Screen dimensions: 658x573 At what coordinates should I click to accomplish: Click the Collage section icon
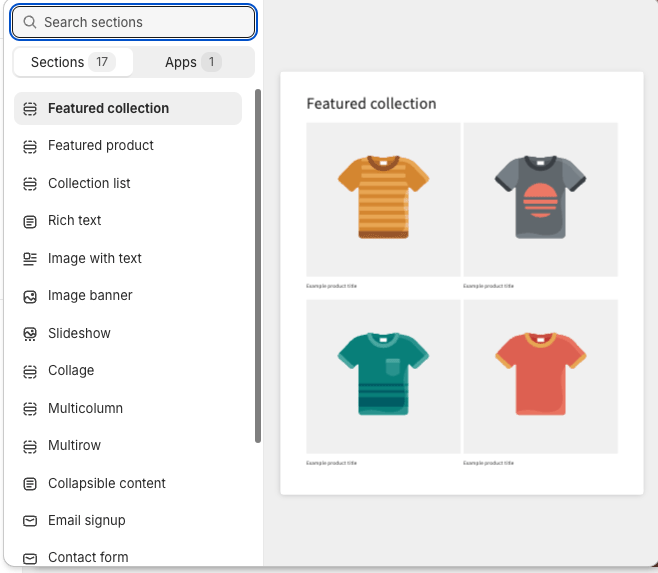click(30, 372)
